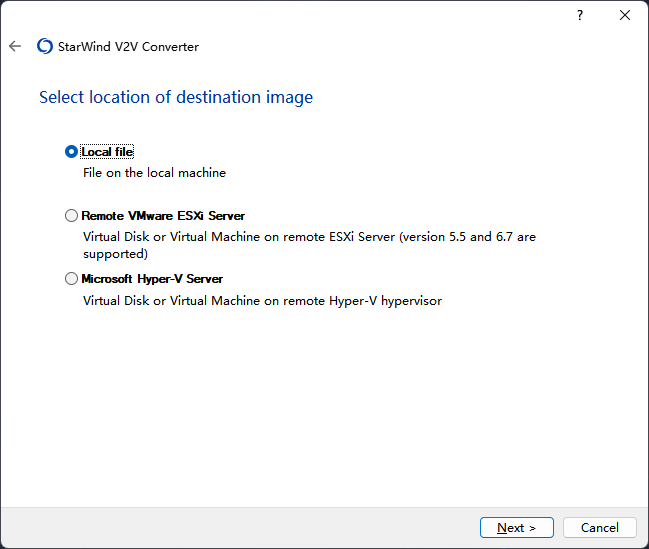
Task: Open help with the question mark button
Action: pyautogui.click(x=579, y=16)
